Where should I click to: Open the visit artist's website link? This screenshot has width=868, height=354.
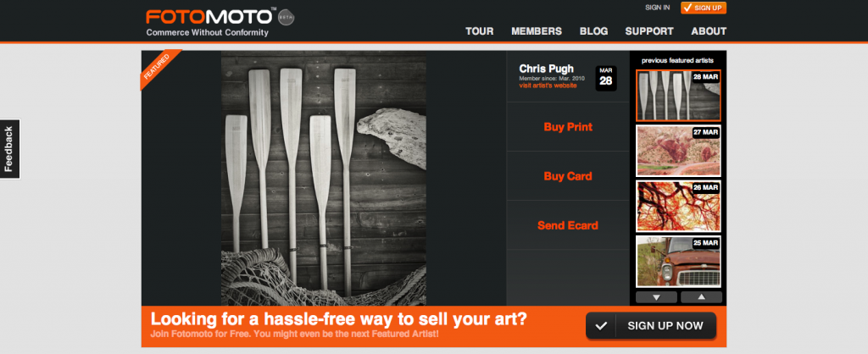548,86
